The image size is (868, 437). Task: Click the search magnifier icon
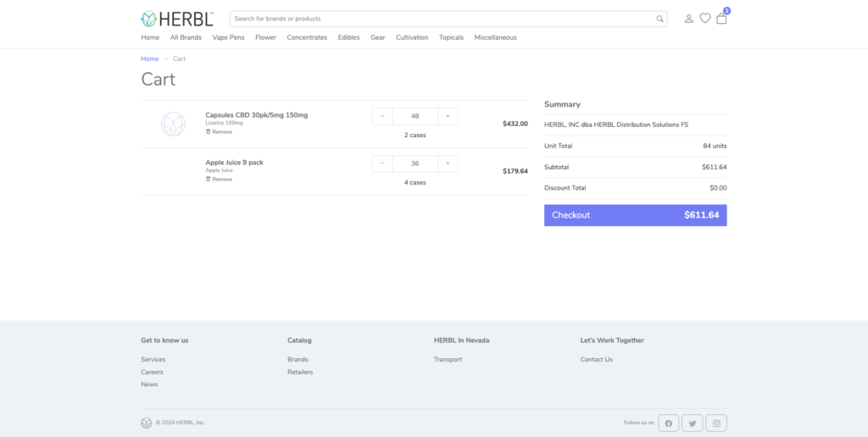(659, 19)
